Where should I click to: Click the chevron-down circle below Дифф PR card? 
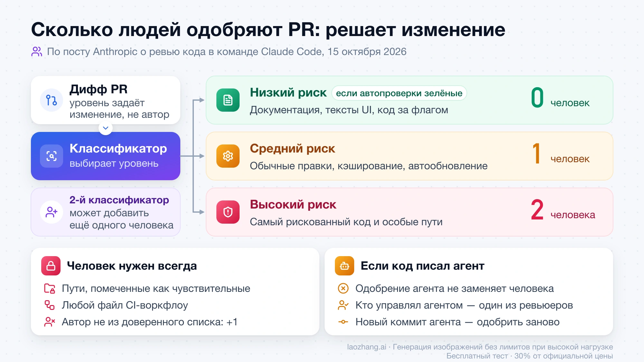[106, 128]
